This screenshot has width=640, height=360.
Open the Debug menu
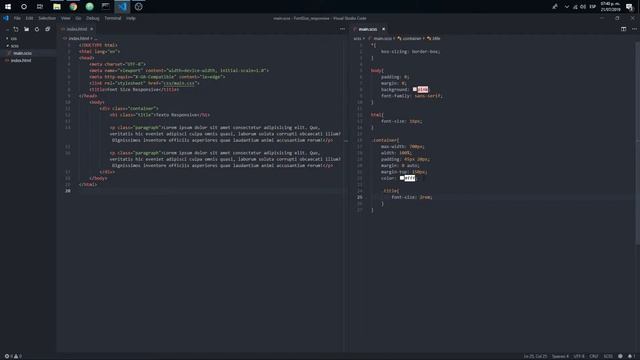tap(93, 18)
